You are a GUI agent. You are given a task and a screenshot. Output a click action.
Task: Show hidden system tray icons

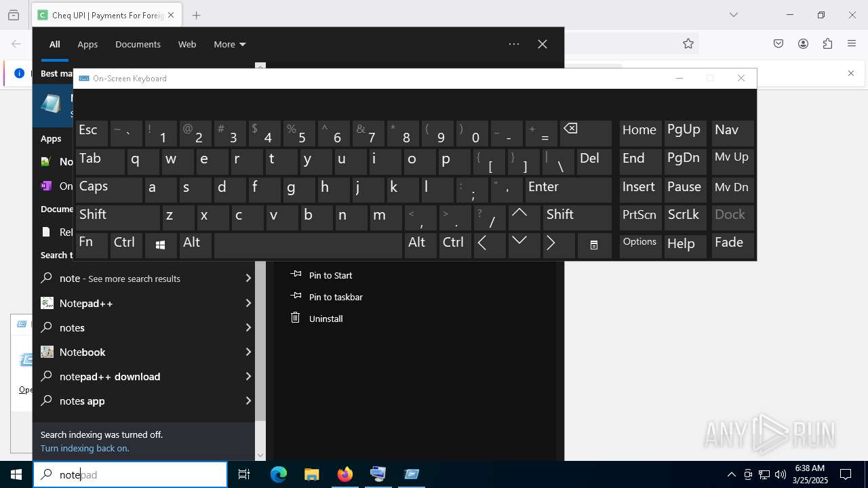(731, 474)
